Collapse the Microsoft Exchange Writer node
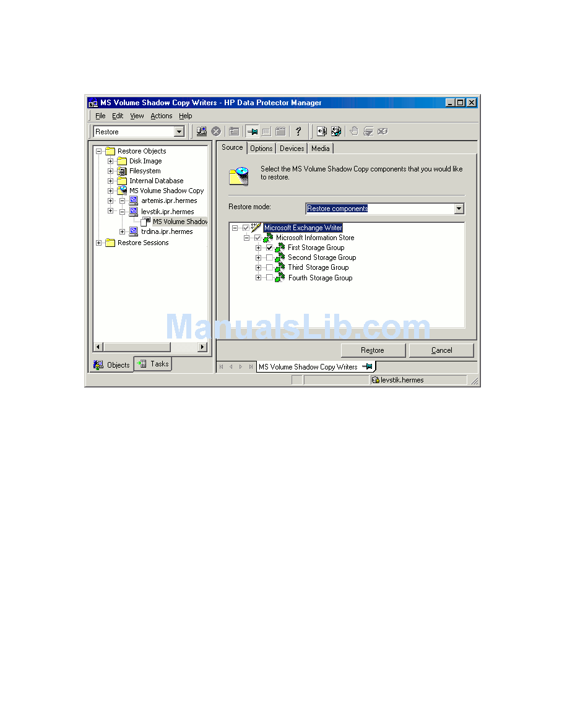The width and height of the screenshot is (588, 721). (235, 228)
